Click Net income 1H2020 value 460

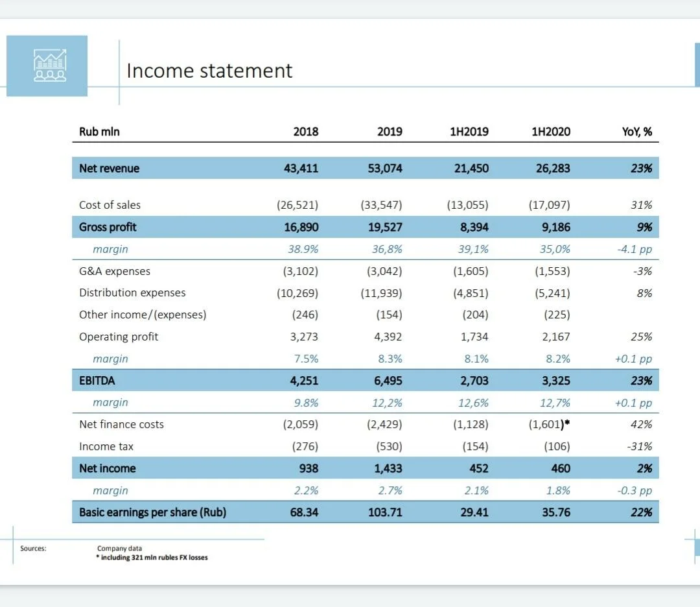pyautogui.click(x=561, y=468)
